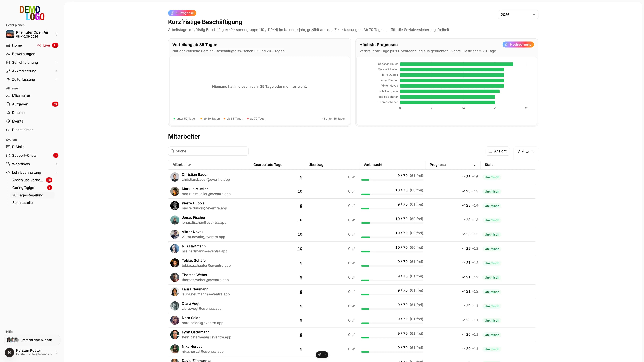Viewport: 644px width, 362px height.
Task: Click the Dienstleister building icon
Action: (x=8, y=130)
